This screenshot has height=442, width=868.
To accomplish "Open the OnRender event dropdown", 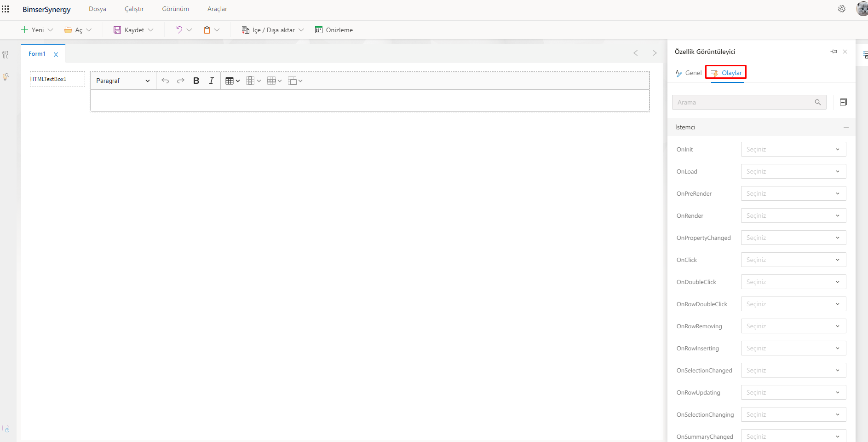I will 793,215.
